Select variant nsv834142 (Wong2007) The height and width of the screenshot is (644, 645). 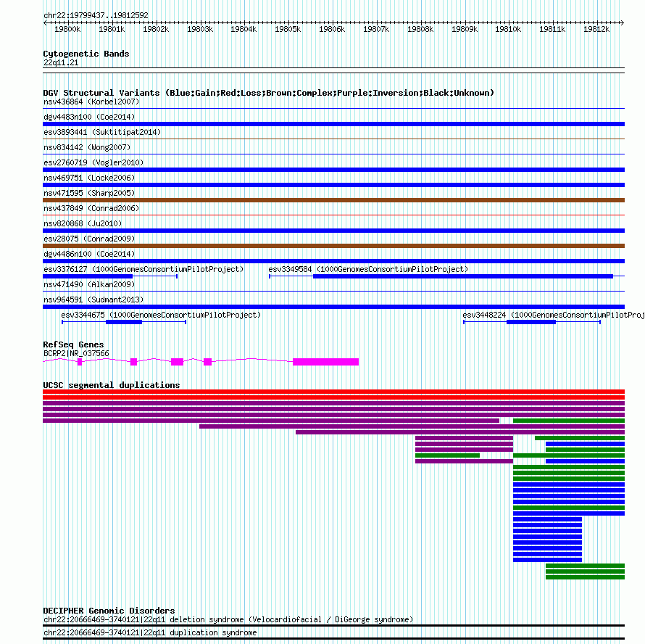pyautogui.click(x=87, y=147)
